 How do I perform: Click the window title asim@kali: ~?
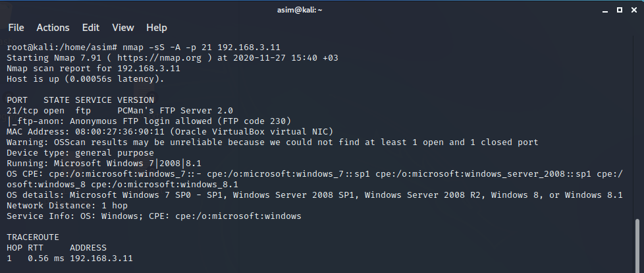(300, 10)
